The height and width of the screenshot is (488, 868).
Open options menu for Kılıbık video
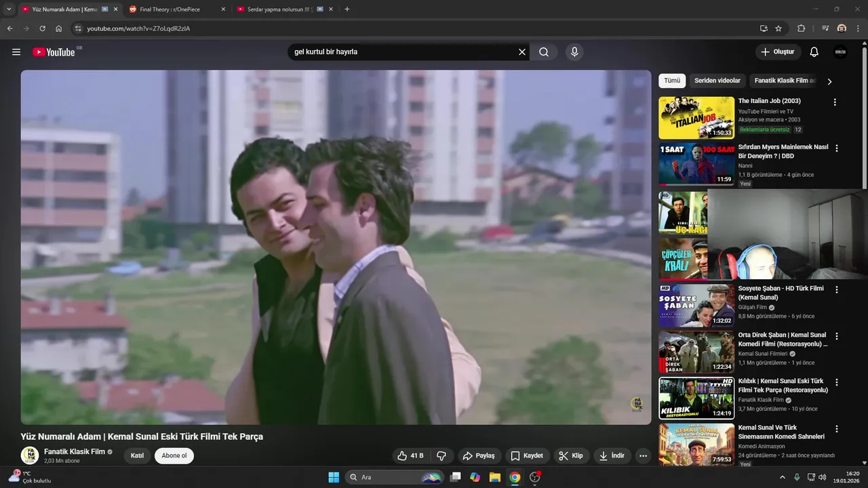tap(837, 382)
